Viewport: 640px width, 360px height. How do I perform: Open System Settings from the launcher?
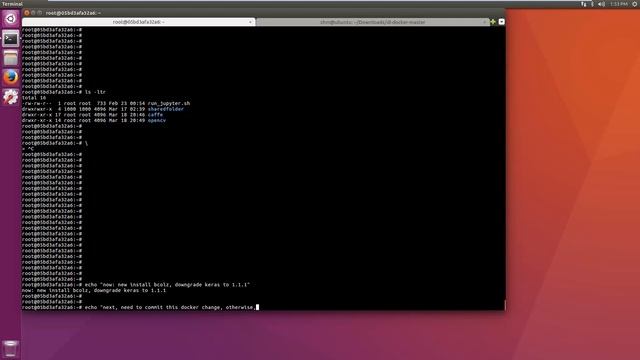tap(11, 97)
